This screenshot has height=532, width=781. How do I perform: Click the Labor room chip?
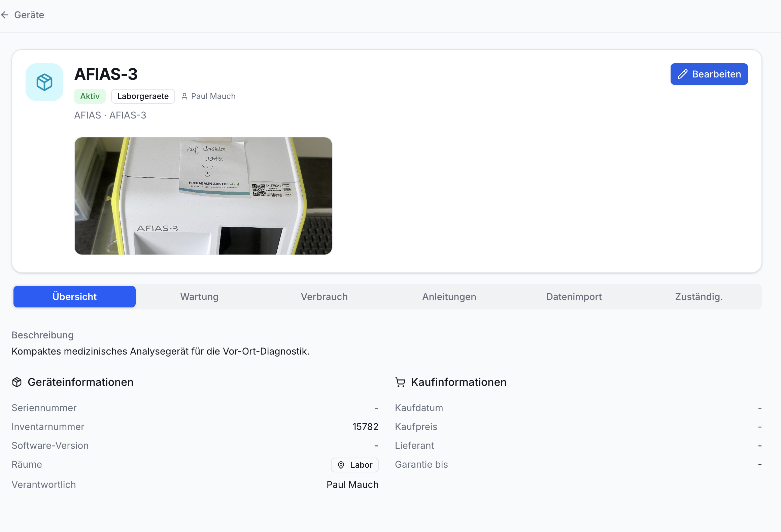pos(355,465)
